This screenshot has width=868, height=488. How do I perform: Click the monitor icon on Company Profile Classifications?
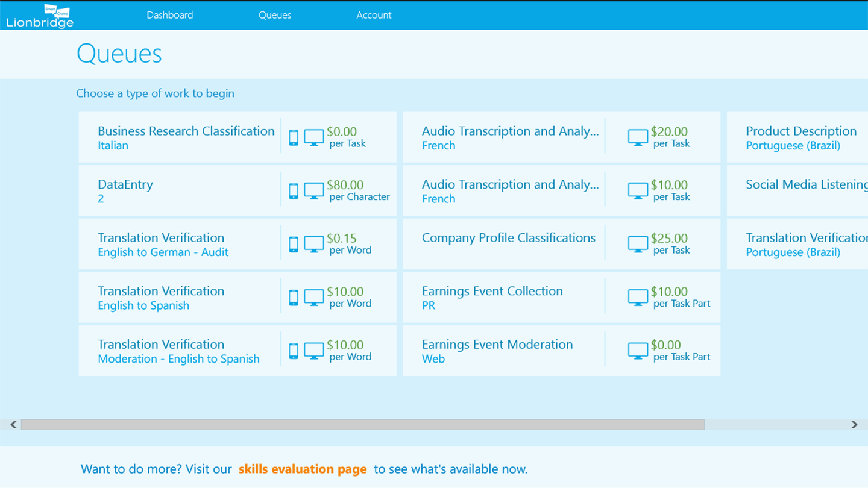pos(638,244)
